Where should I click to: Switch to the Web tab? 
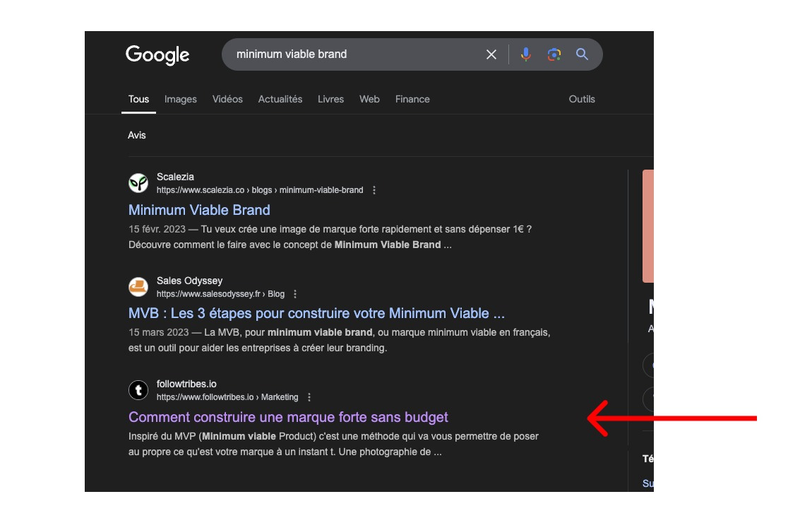369,99
